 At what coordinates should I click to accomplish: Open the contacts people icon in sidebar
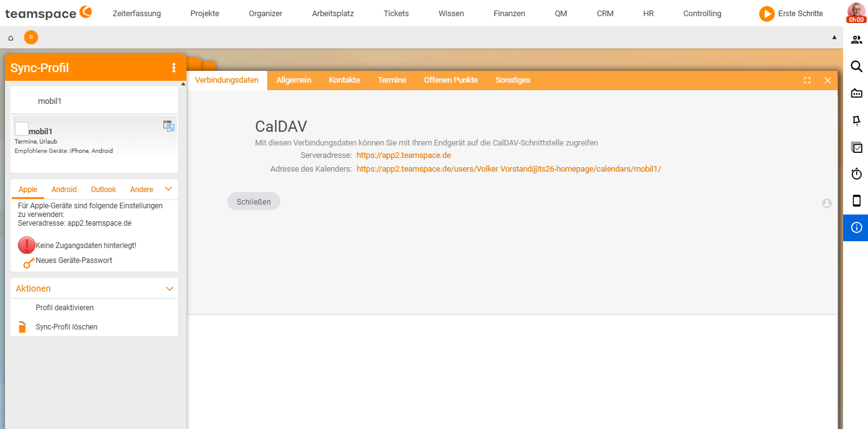tap(856, 40)
